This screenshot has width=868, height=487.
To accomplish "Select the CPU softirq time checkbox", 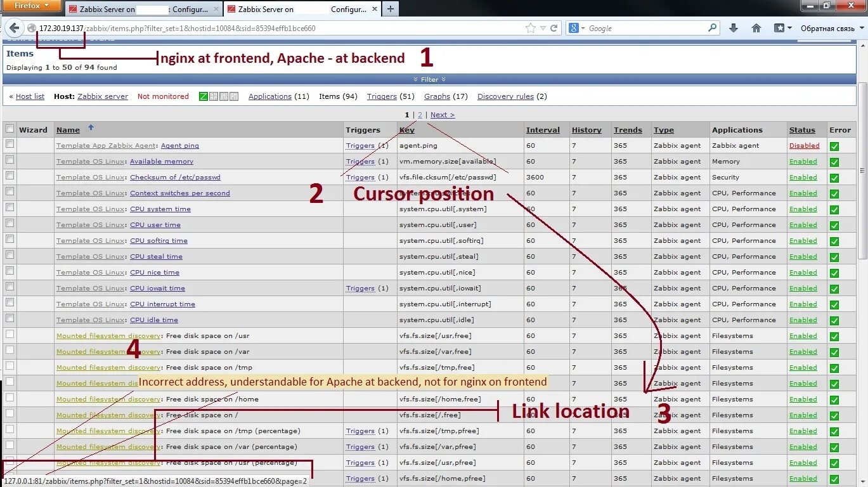I will pos(10,239).
